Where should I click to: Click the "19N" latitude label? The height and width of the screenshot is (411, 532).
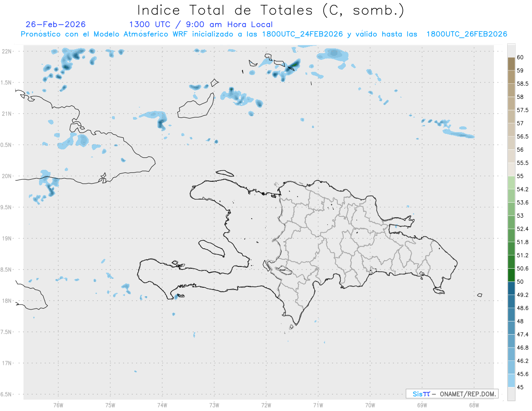pyautogui.click(x=7, y=238)
